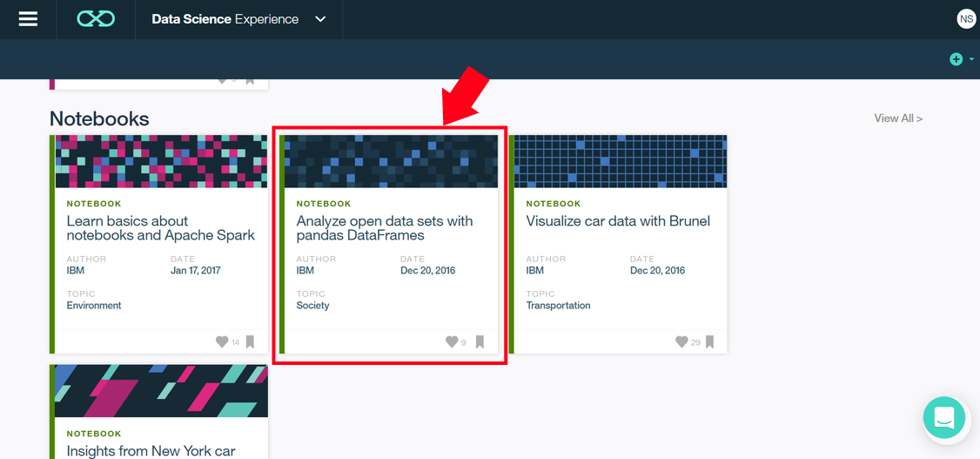Click the Brunel notebook grid banner image
980x459 pixels.
(621, 161)
